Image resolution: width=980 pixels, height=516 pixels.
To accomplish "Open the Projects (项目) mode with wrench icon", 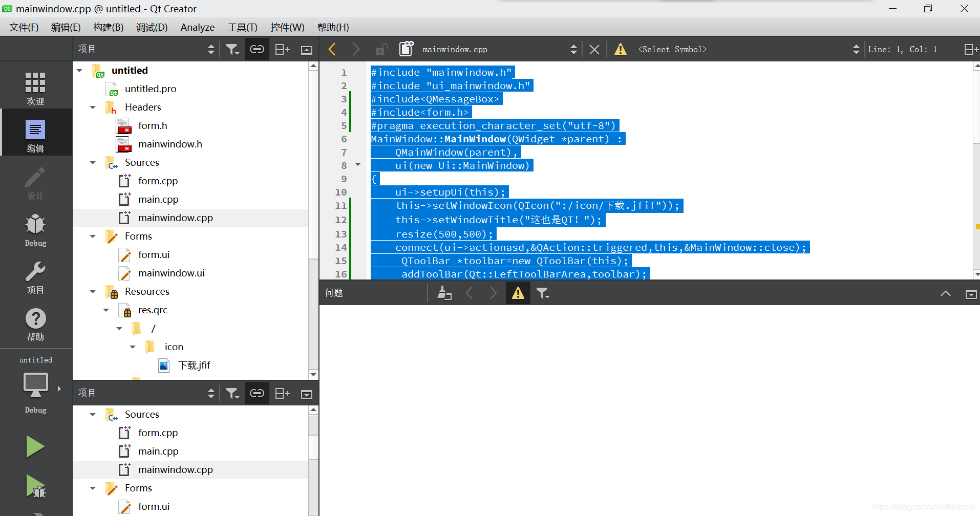I will tap(35, 277).
